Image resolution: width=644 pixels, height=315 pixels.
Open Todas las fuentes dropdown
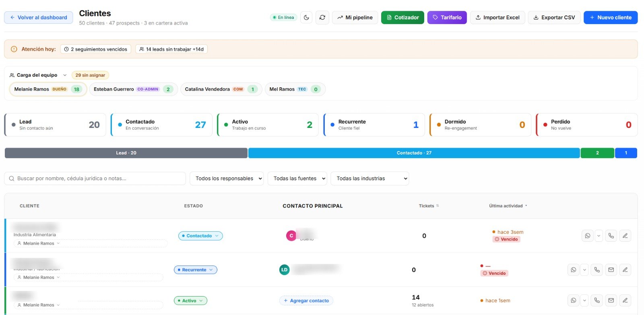[297, 178]
